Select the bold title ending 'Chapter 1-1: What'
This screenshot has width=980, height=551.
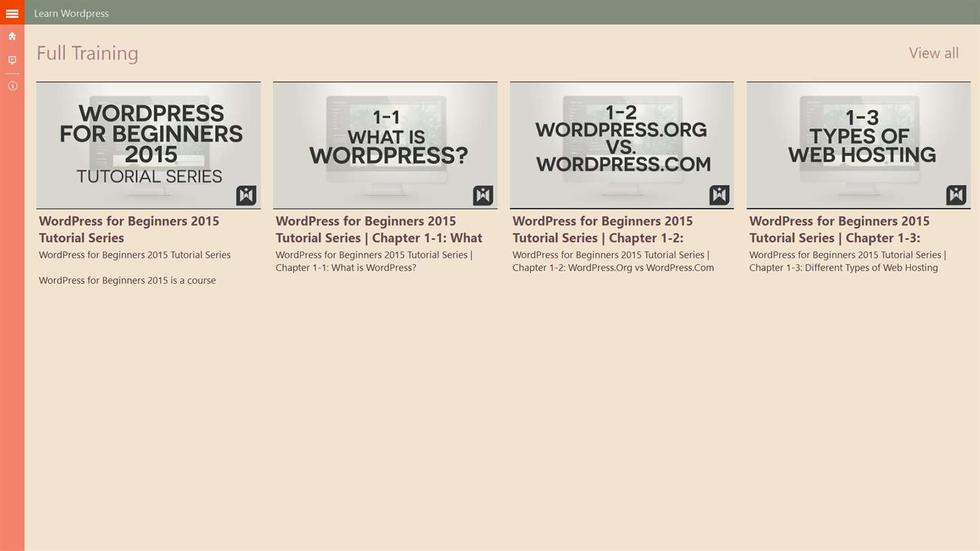(379, 229)
